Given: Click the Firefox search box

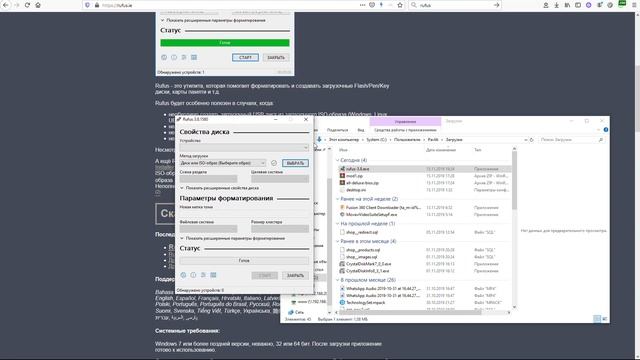Looking at the screenshot, I should point(455,5).
